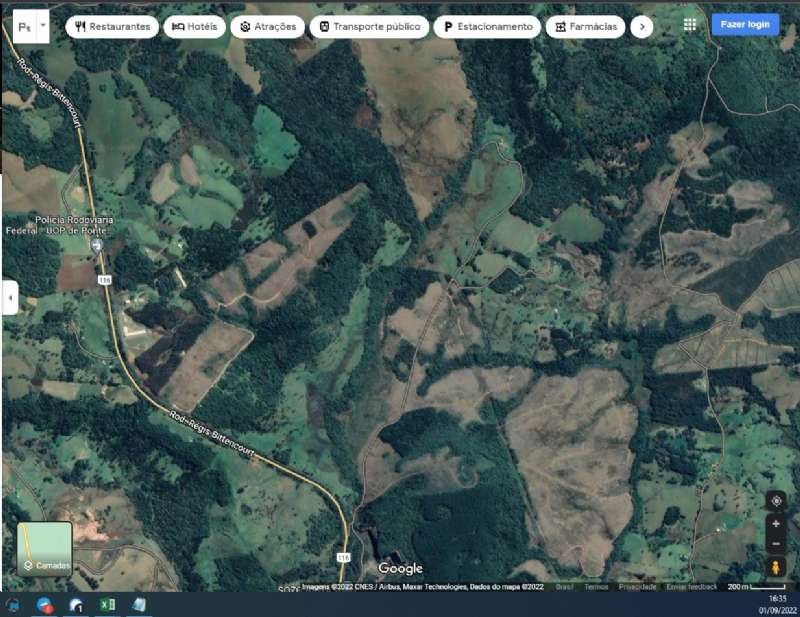The height and width of the screenshot is (617, 800).
Task: Click the Windows Start button
Action: click(14, 605)
